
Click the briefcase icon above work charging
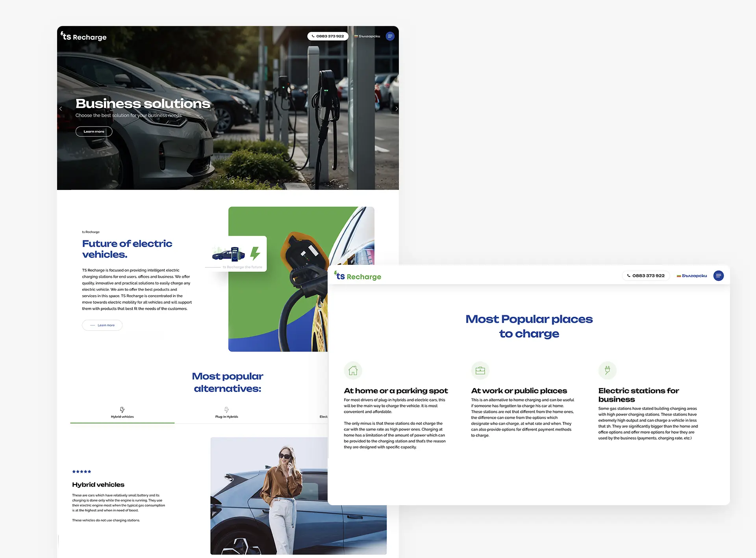pos(480,370)
